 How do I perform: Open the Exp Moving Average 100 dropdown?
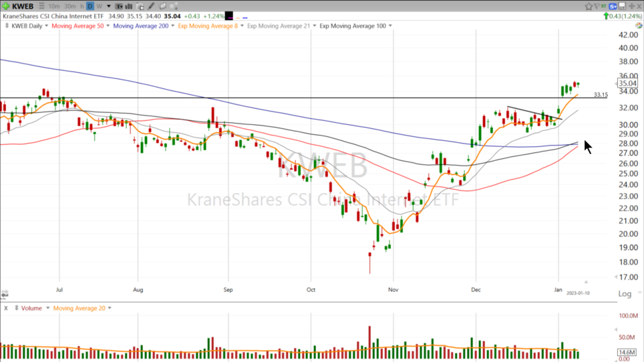pyautogui.click(x=390, y=26)
